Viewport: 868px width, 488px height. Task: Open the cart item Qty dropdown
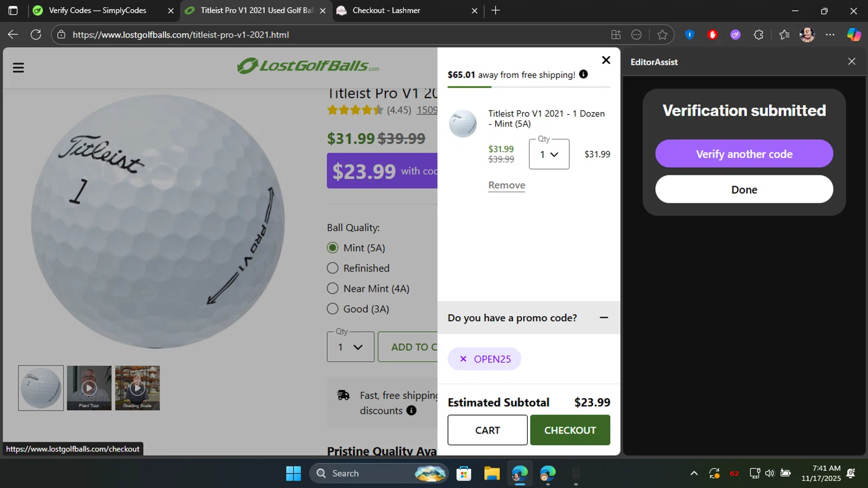[549, 154]
